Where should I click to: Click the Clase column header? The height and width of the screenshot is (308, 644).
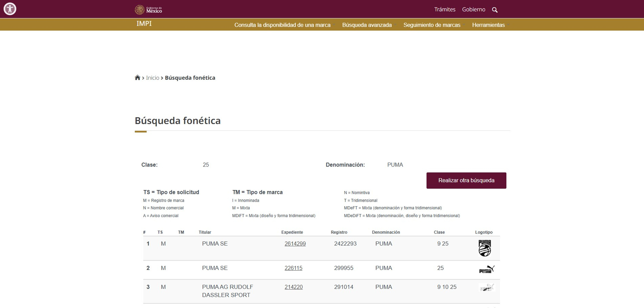(439, 232)
